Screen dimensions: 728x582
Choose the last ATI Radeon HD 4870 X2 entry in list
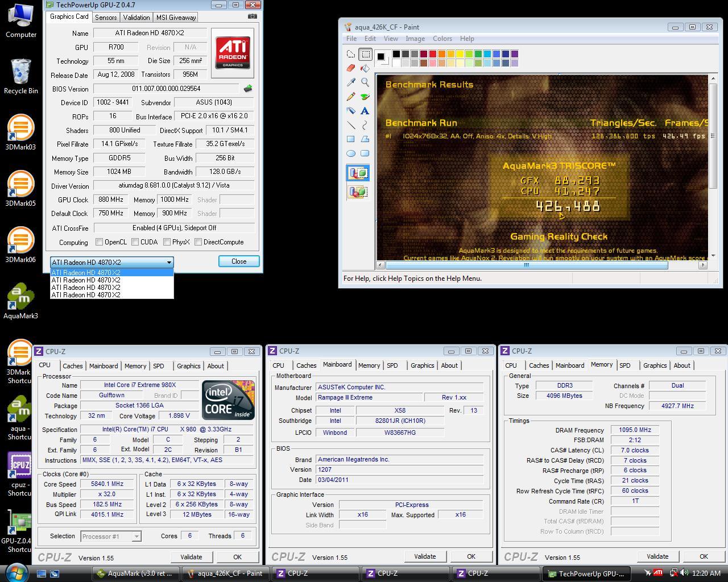pos(111,295)
